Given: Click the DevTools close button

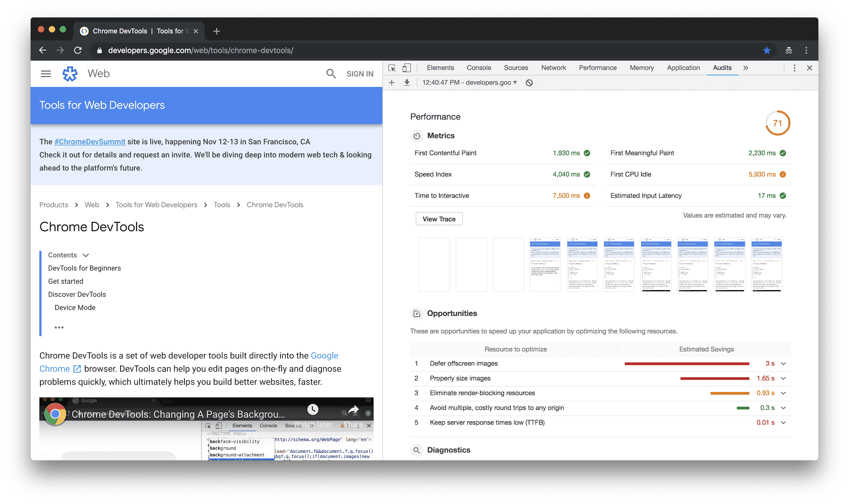Looking at the screenshot, I should pos(810,68).
